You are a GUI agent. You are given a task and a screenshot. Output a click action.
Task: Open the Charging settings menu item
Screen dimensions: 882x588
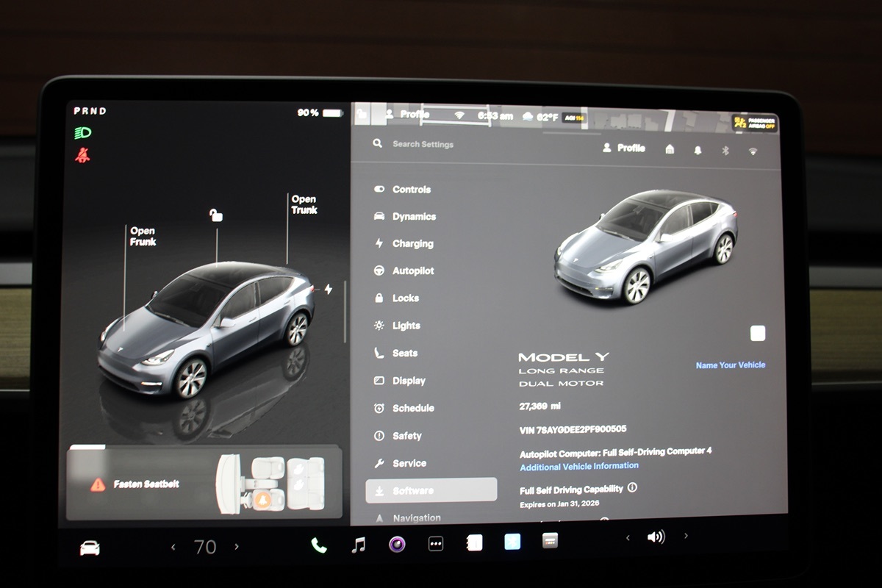click(x=412, y=243)
